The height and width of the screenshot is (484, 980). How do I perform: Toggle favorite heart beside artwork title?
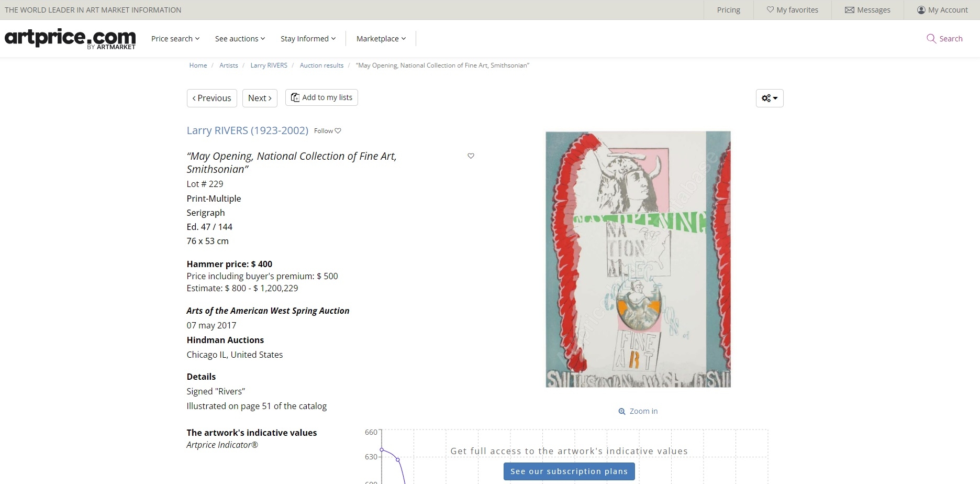tap(471, 156)
